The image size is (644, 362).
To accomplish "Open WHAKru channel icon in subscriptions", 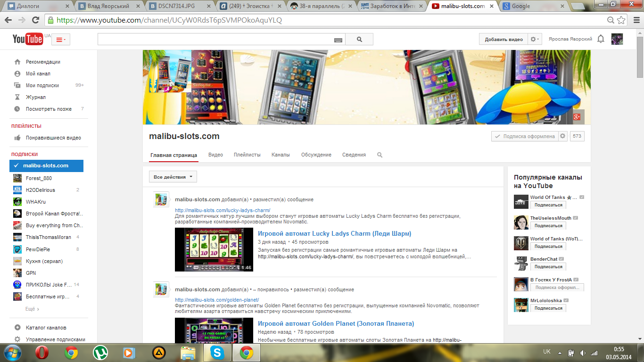I will tap(17, 202).
